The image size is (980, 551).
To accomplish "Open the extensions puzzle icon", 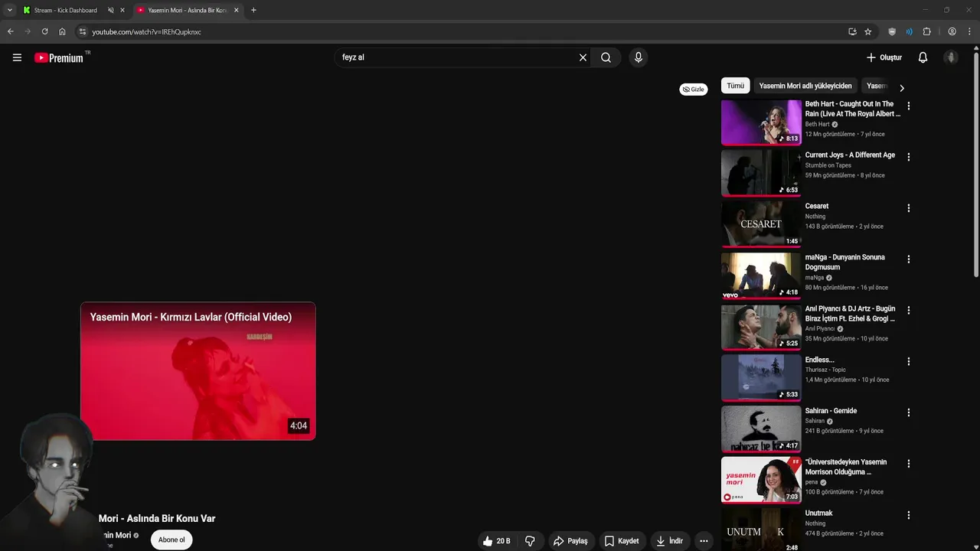I will (926, 31).
